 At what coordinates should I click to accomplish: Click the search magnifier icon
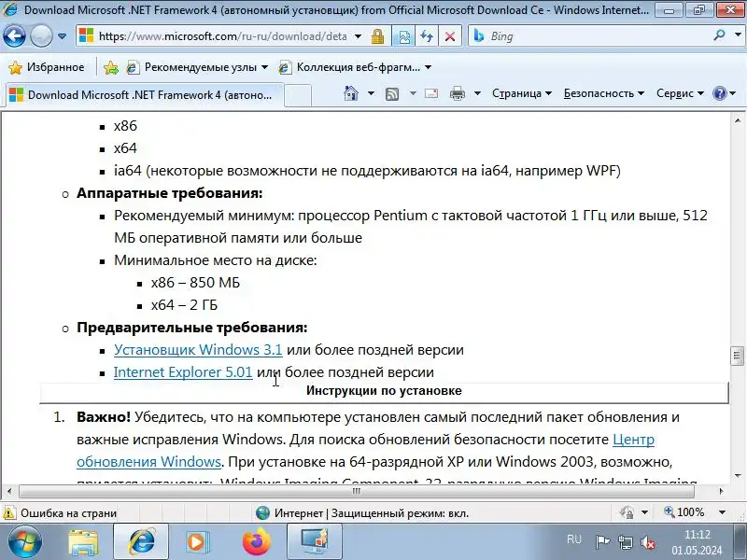719,35
